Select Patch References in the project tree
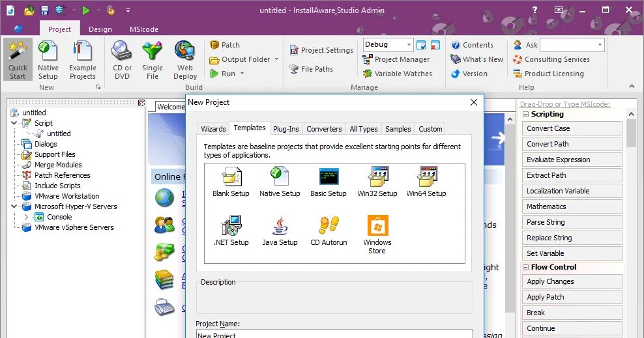 (63, 175)
